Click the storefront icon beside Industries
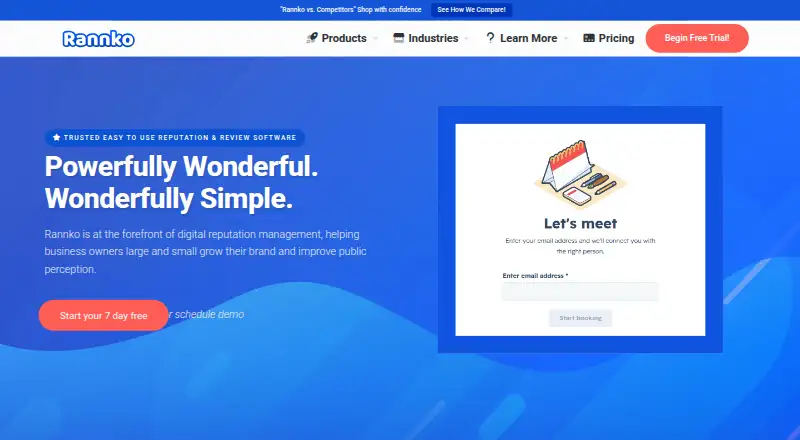This screenshot has width=800, height=440. (x=398, y=38)
